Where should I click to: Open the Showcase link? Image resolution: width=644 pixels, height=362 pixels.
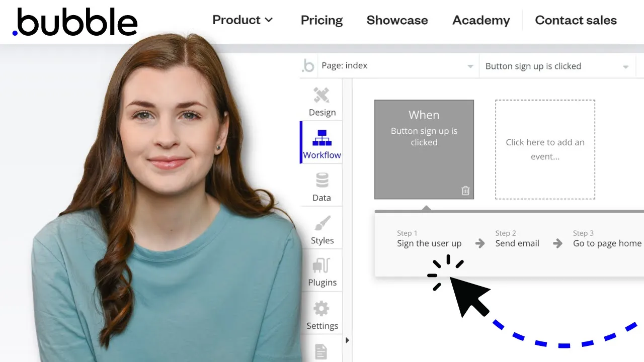(397, 20)
